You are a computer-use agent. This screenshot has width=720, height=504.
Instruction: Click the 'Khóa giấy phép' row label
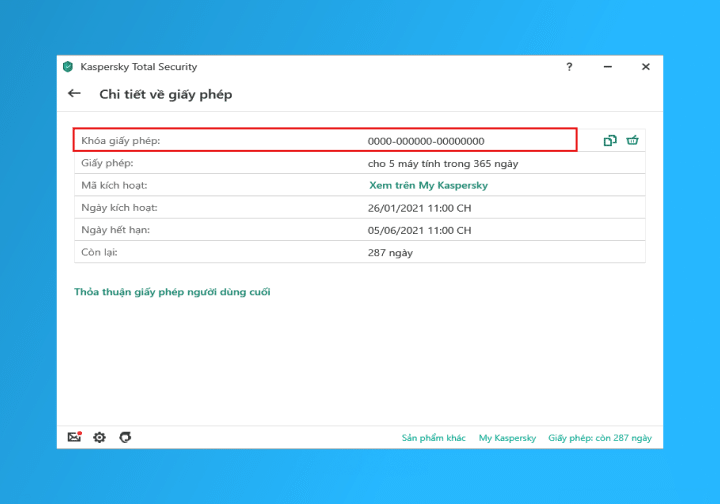click(x=120, y=141)
